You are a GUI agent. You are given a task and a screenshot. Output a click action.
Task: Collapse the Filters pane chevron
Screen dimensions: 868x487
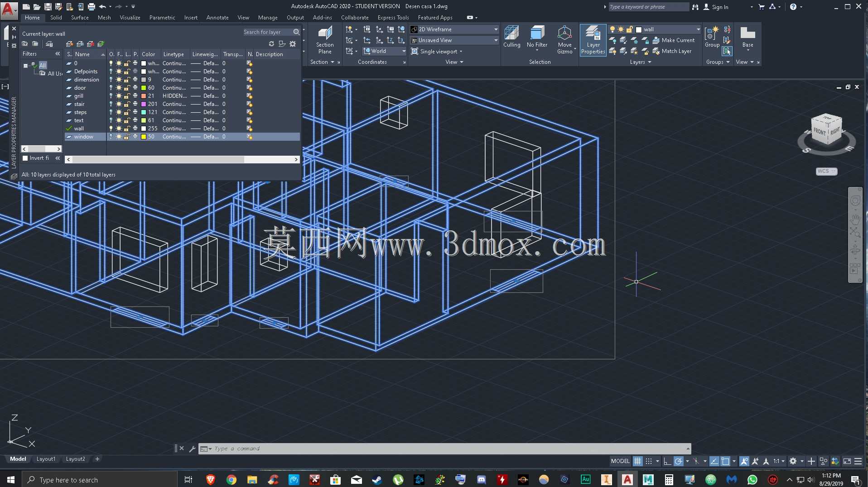[x=58, y=54]
